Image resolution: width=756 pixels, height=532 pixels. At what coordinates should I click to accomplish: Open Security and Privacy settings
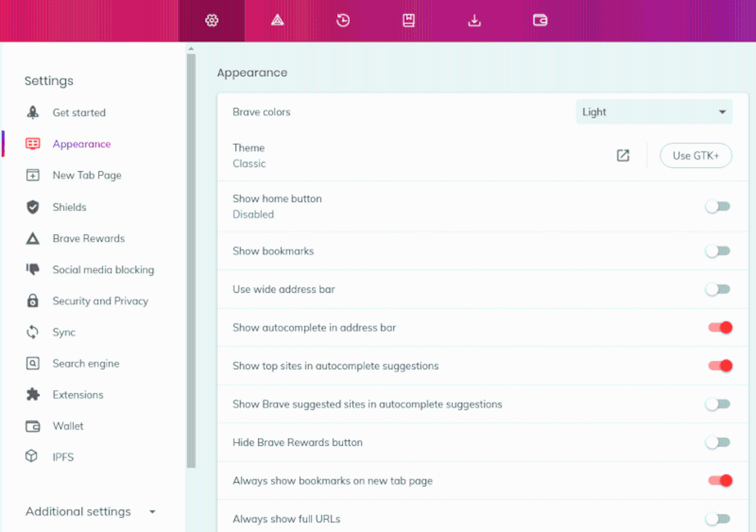[x=101, y=301]
